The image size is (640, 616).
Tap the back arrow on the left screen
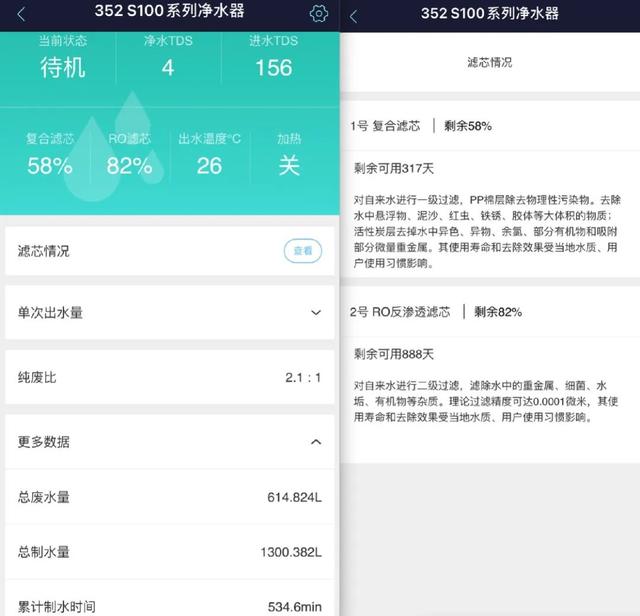(x=21, y=15)
